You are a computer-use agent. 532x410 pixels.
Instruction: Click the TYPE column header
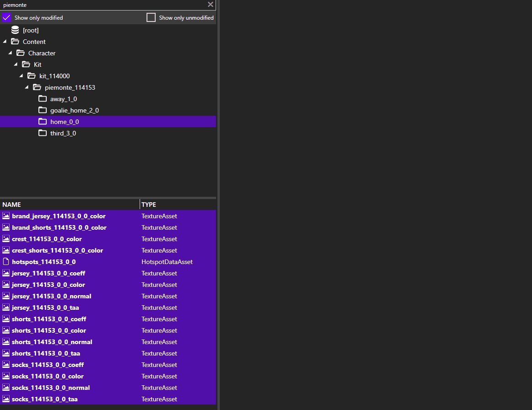147,204
